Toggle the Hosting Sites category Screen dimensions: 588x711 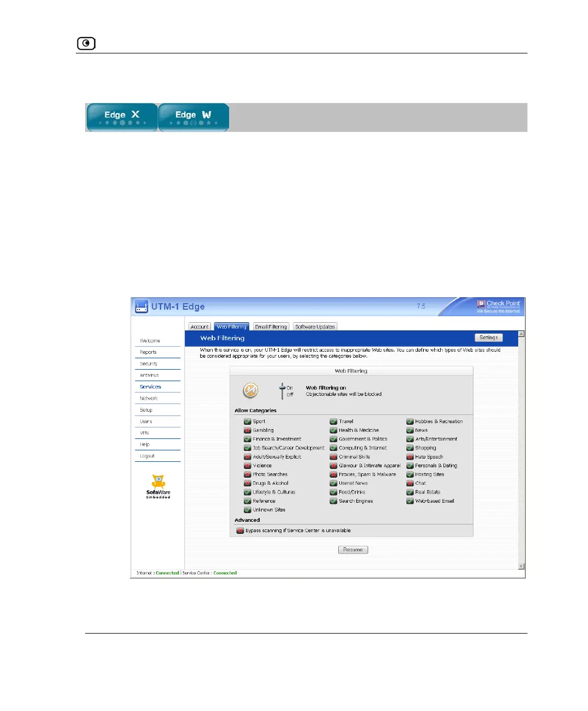410,474
